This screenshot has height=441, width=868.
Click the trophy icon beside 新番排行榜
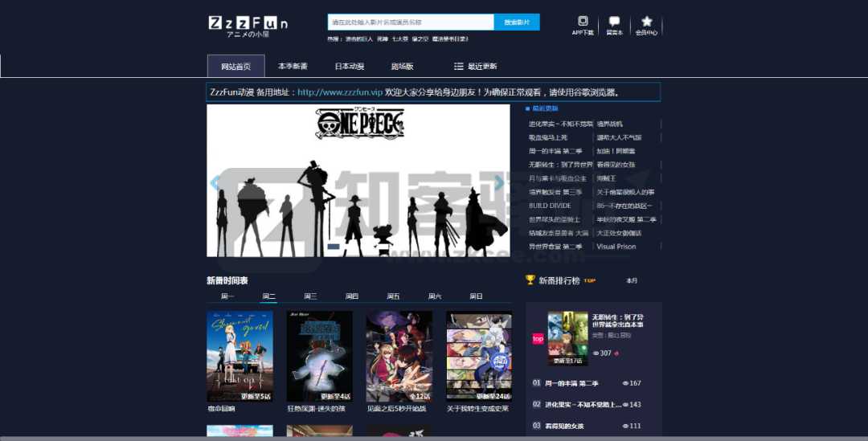pos(530,280)
